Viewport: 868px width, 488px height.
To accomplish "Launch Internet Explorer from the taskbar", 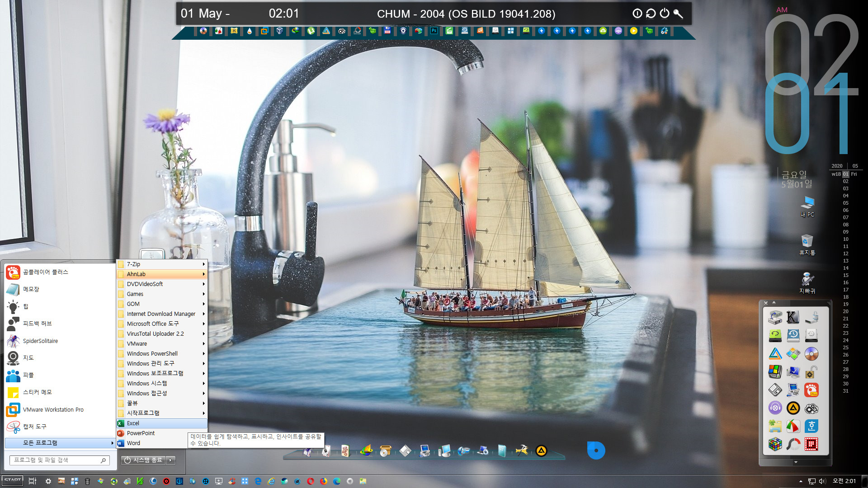I will [271, 481].
